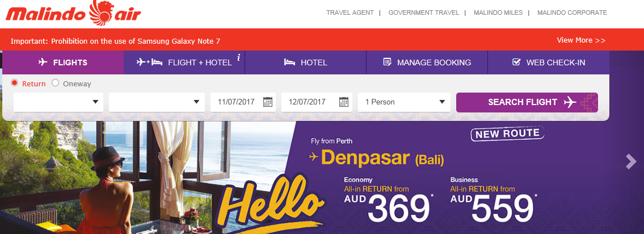Image resolution: width=644 pixels, height=234 pixels.
Task: Click the Search Flight button
Action: 527,102
